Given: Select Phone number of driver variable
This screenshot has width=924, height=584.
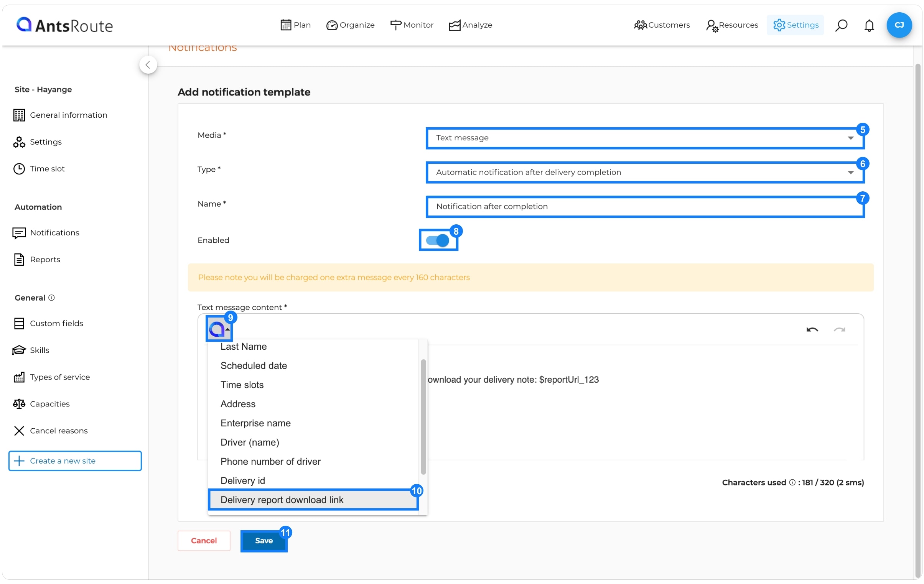Looking at the screenshot, I should tap(314, 462).
